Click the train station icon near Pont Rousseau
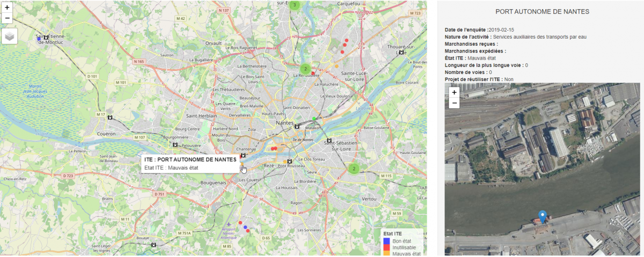Image resolution: width=644 pixels, height=257 pixels. (290, 161)
